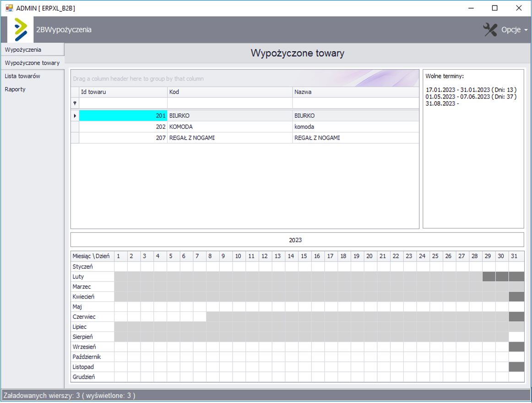Click the Miesiąc \ Dzień corner header
This screenshot has width=532, height=403.
point(92,256)
